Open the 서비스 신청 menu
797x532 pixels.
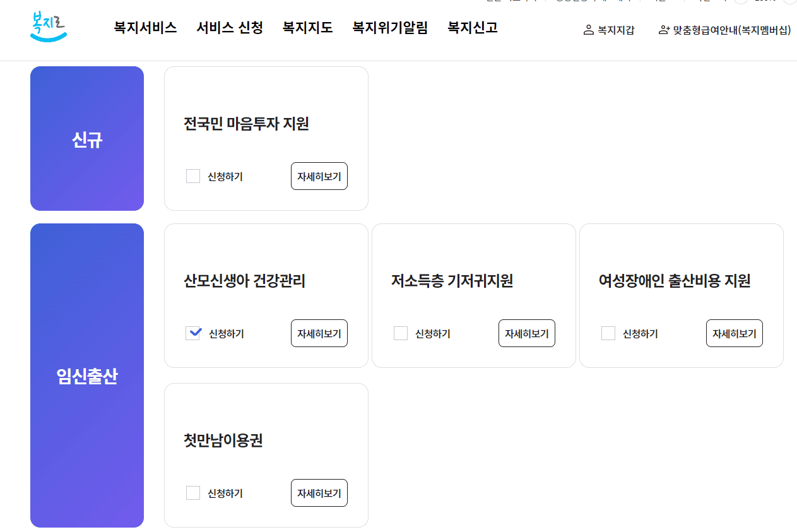coord(230,28)
